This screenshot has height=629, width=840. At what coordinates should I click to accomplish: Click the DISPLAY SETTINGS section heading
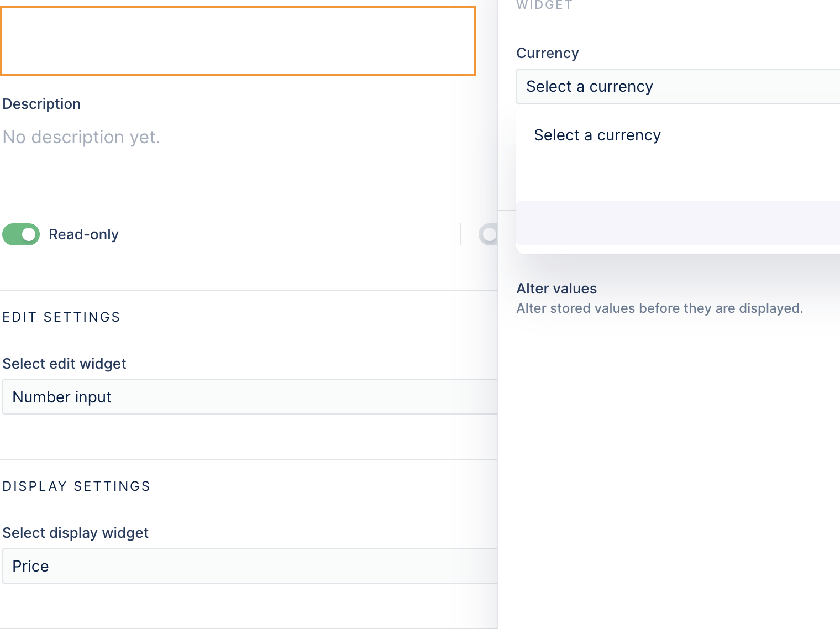point(76,486)
